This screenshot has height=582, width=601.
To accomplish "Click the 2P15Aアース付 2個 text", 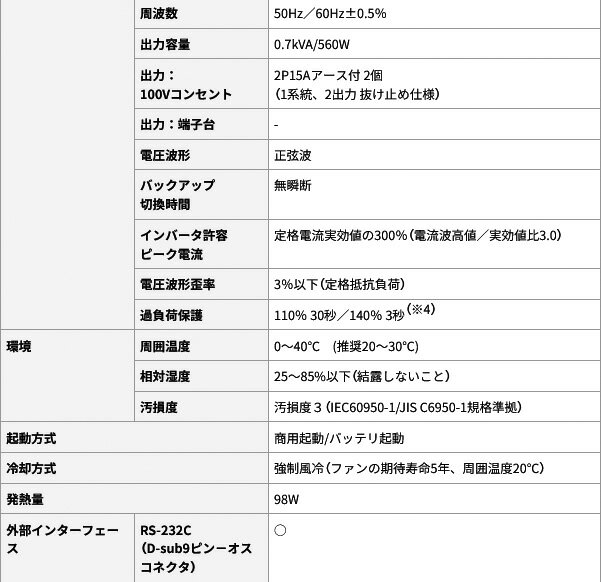I will coord(330,76).
